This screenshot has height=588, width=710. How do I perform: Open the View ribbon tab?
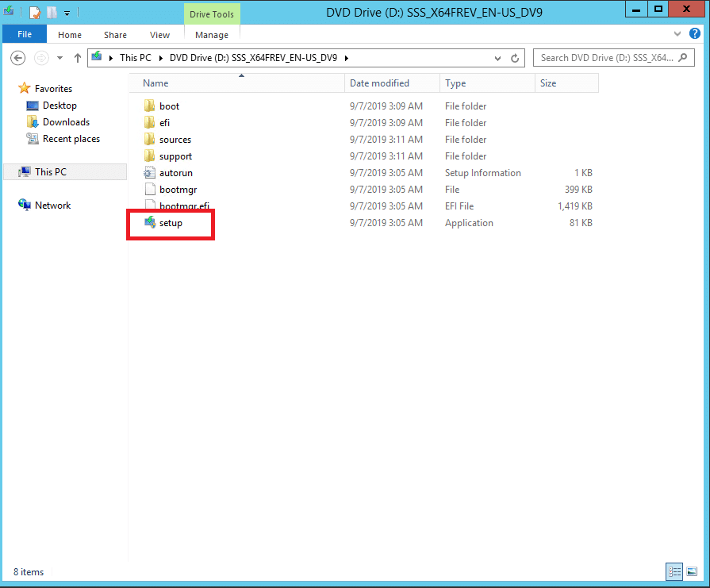159,35
